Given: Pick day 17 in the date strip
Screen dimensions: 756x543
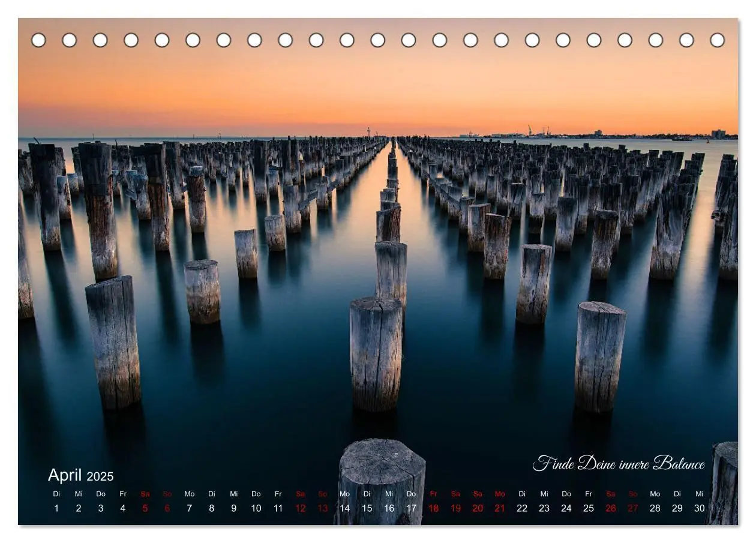Looking at the screenshot, I should 412,508.
